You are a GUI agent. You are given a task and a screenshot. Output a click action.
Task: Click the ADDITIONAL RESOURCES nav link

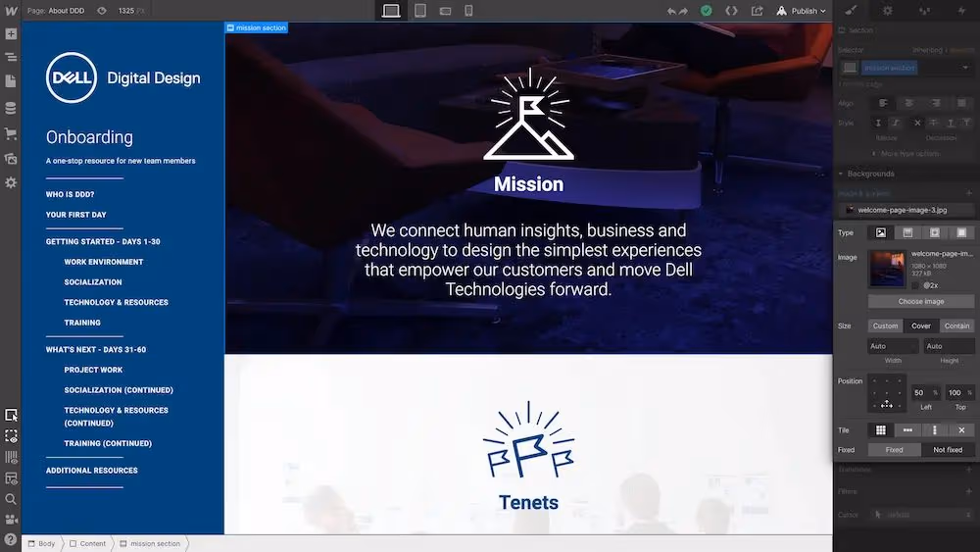click(x=92, y=470)
